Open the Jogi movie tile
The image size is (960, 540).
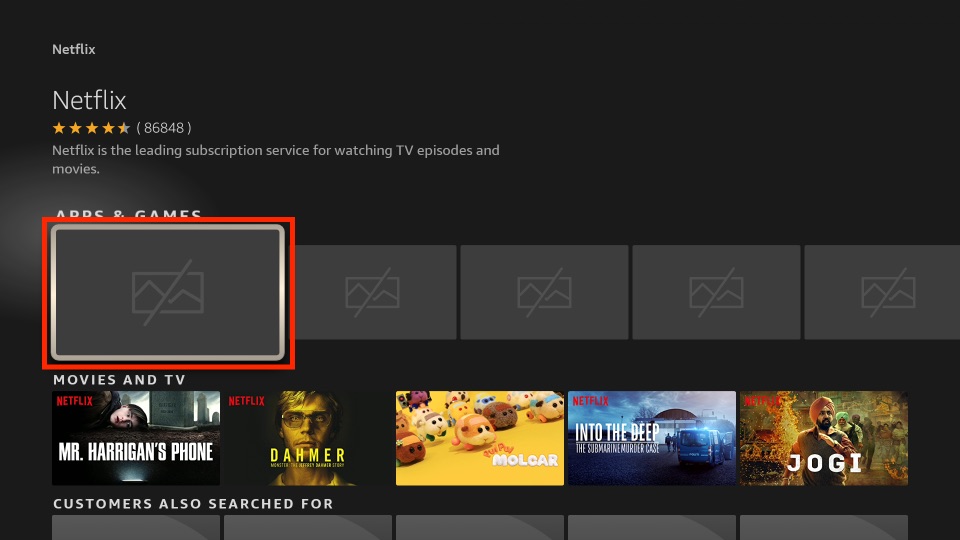(824, 438)
